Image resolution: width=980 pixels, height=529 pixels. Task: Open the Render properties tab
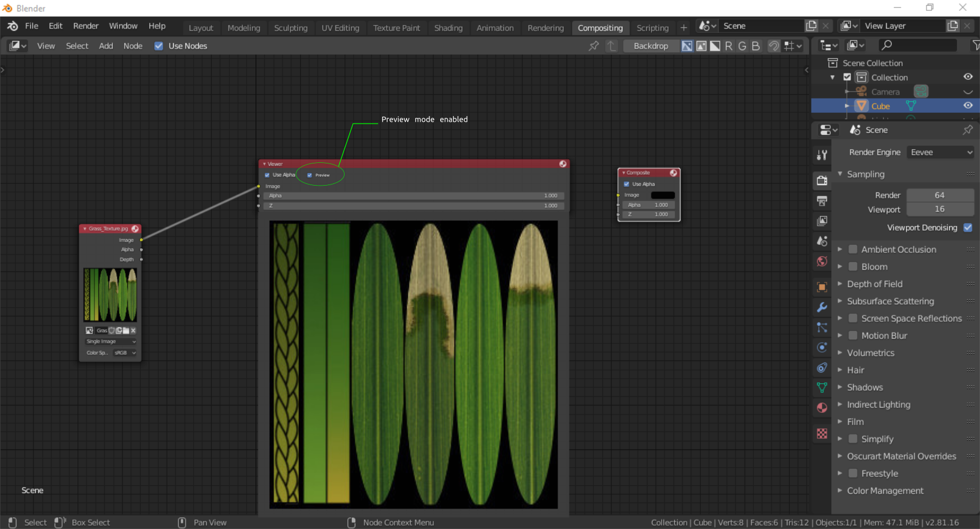[x=822, y=181]
